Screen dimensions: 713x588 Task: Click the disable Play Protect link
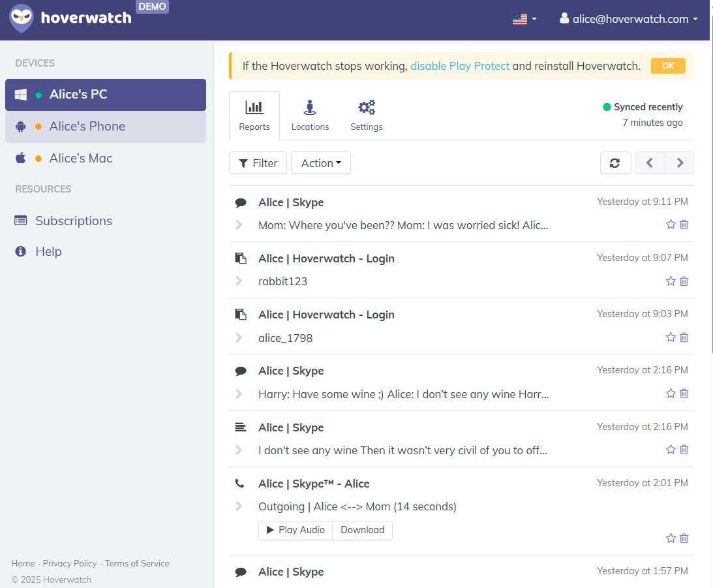tap(460, 66)
